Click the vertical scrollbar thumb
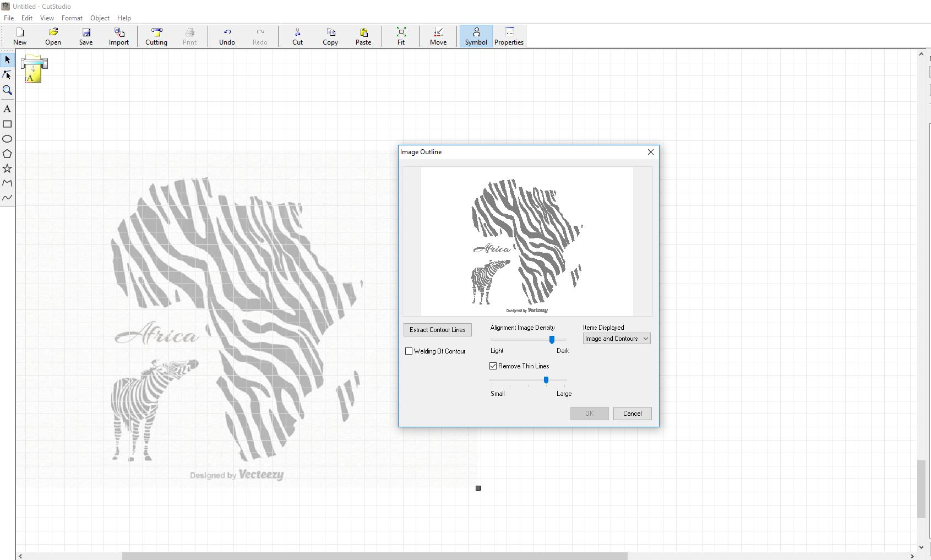 tap(921, 489)
